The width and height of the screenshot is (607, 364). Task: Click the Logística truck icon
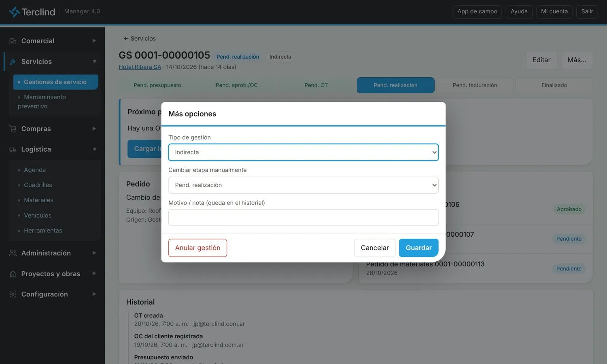(x=13, y=149)
